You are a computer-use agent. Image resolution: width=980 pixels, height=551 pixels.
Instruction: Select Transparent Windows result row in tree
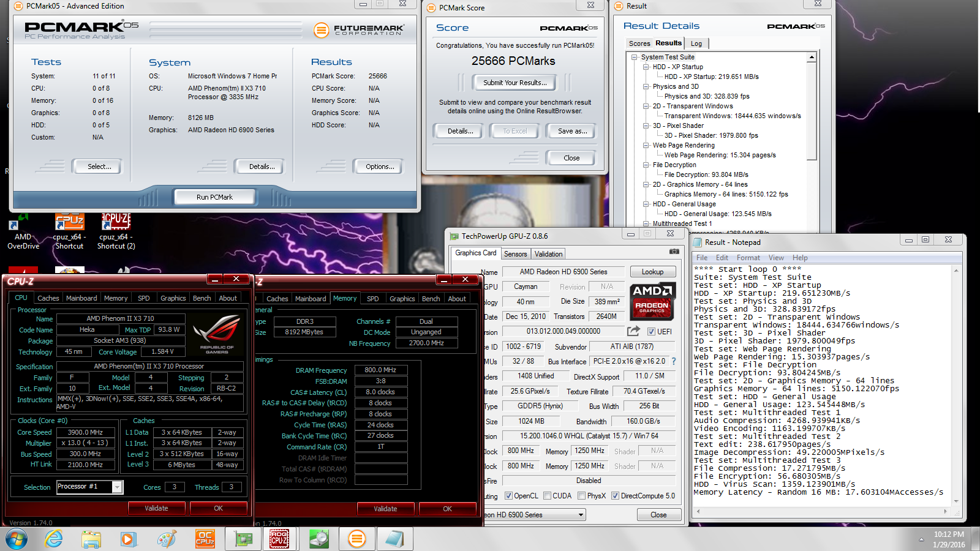(732, 116)
